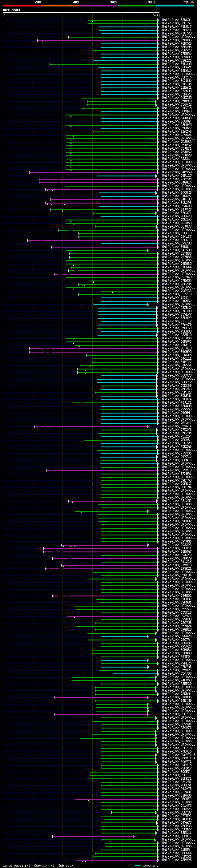
Task: Select the UniRef100_Q8RX82 label
Action: click(176, 643)
